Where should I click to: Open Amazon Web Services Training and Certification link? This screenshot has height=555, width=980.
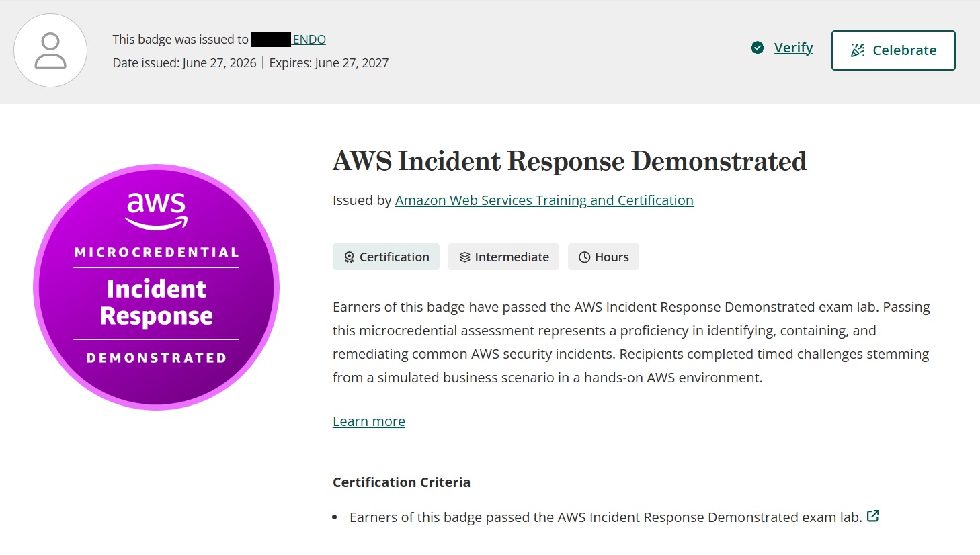544,200
